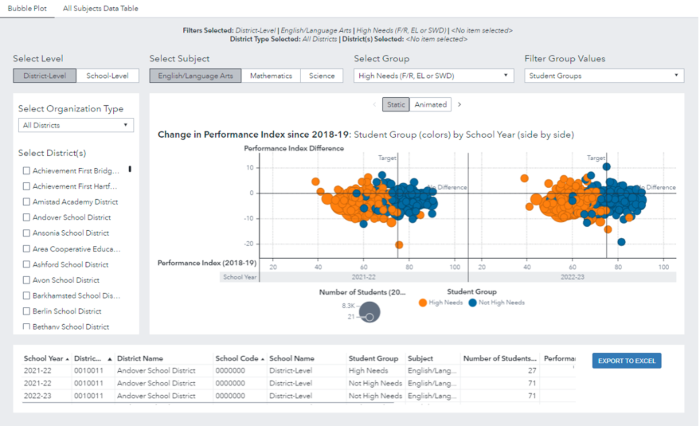This screenshot has width=700, height=426.
Task: Click the Export to Excel button
Action: (x=626, y=361)
